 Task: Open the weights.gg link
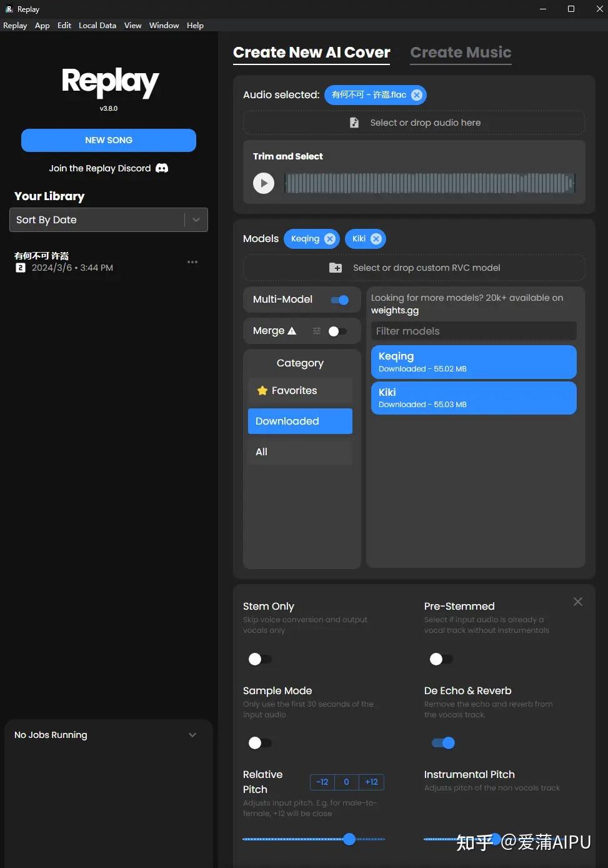tap(395, 310)
